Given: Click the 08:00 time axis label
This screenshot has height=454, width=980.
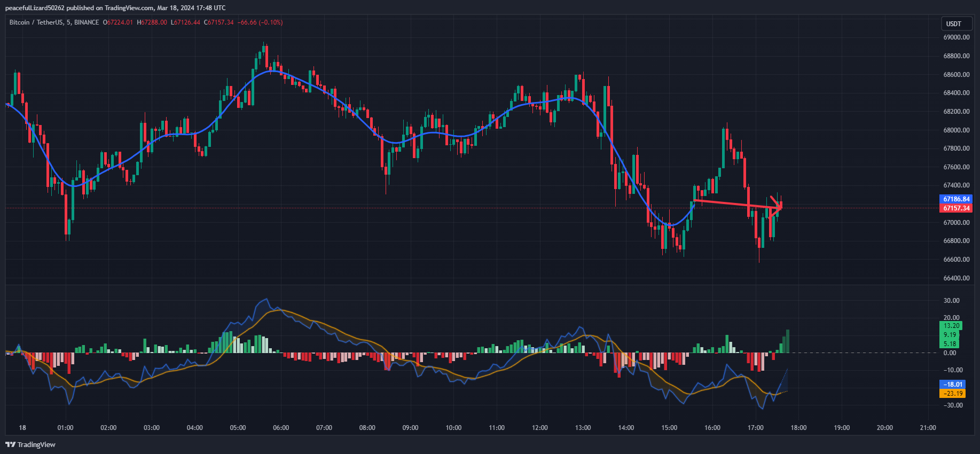Looking at the screenshot, I should click(367, 428).
